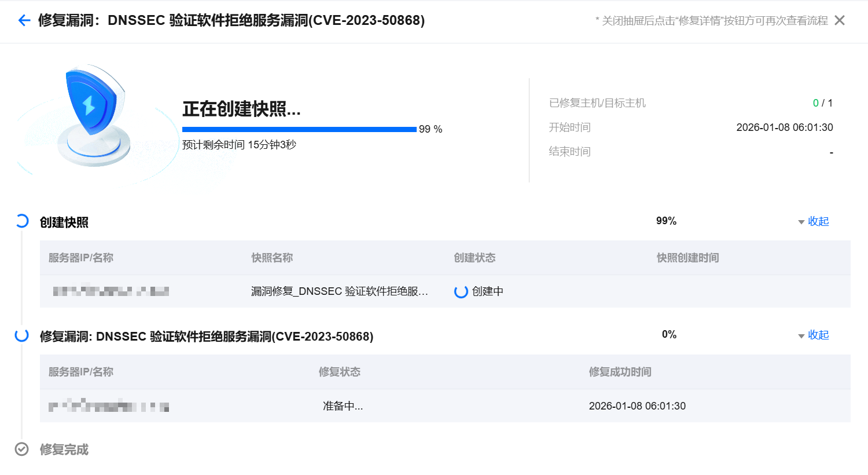Click the spinner beside 修复漏洞 step
Image resolution: width=868 pixels, height=475 pixels.
pyautogui.click(x=22, y=335)
